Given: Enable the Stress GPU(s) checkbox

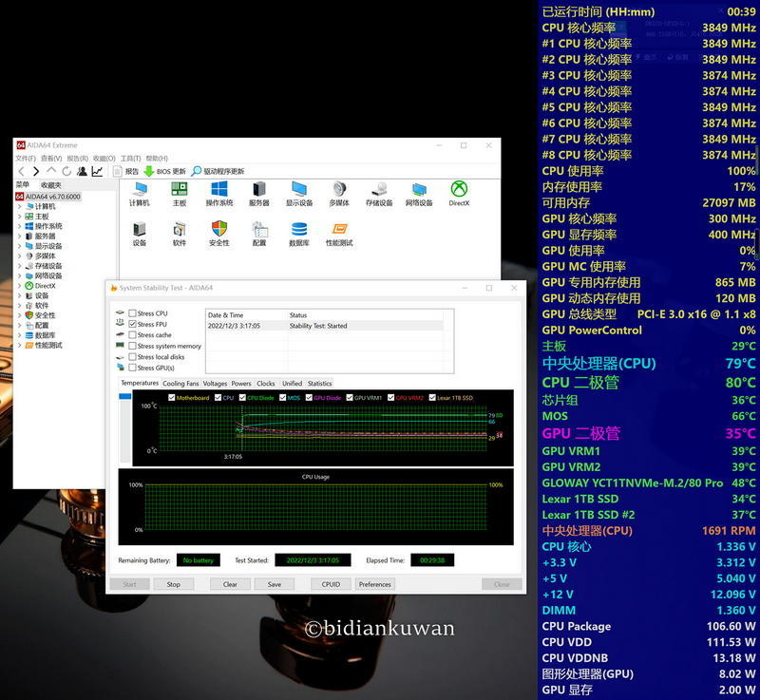Looking at the screenshot, I should point(133,368).
